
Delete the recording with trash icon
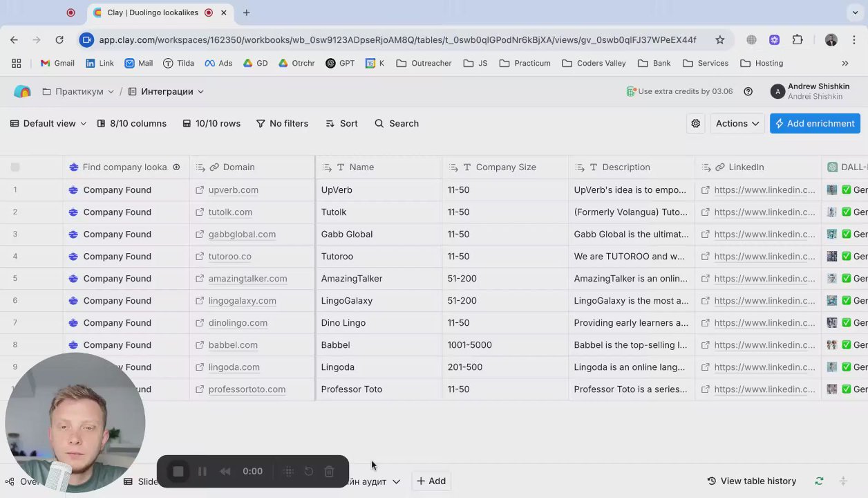coord(330,471)
